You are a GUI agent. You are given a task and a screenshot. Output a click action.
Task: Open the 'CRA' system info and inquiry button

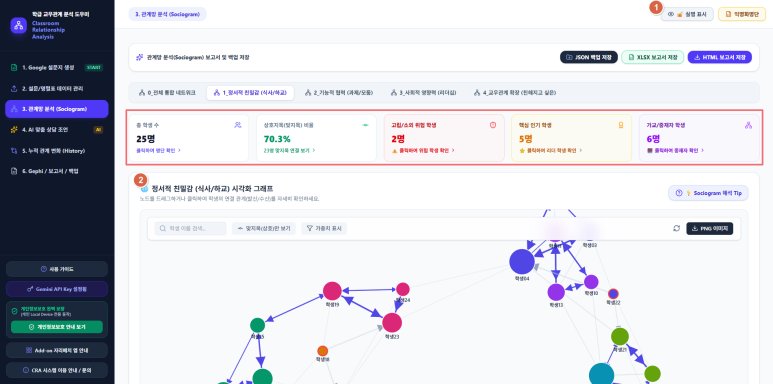tap(57, 370)
